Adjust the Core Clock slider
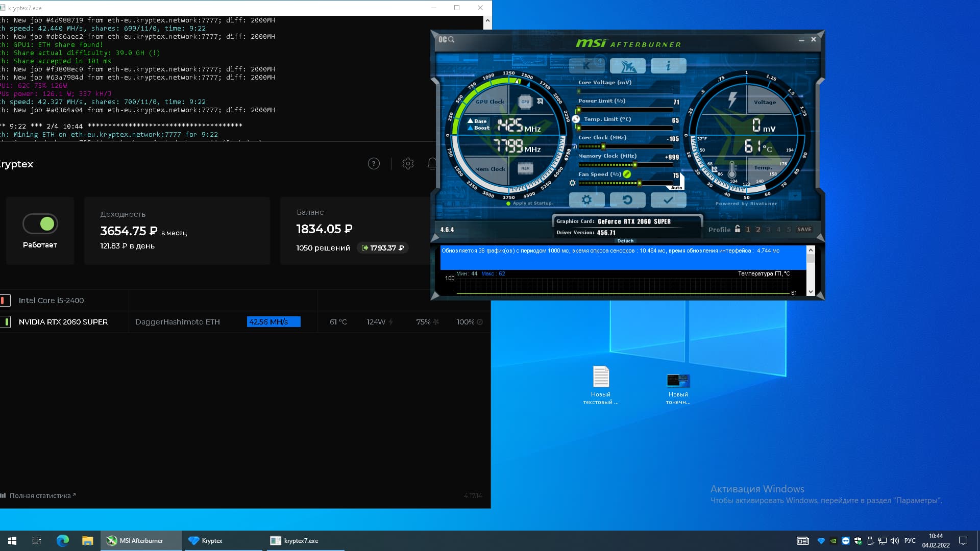Screen dimensions: 980x551 (x=625, y=146)
